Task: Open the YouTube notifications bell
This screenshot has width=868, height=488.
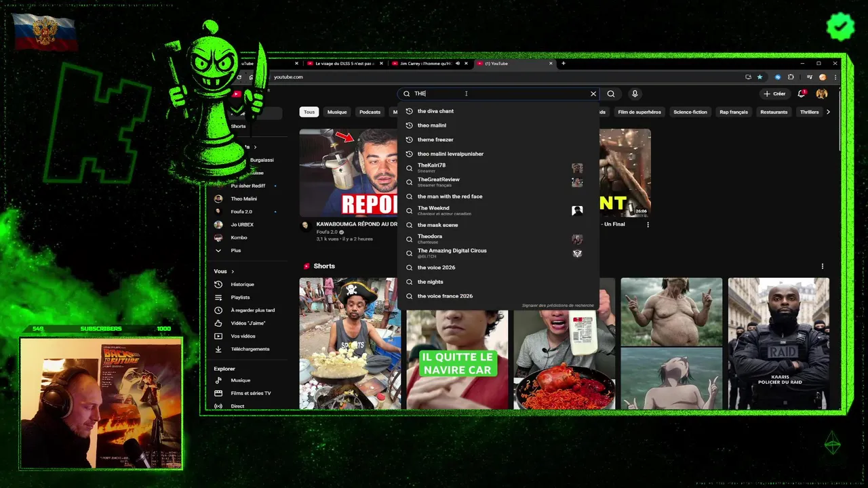Action: pyautogui.click(x=802, y=94)
